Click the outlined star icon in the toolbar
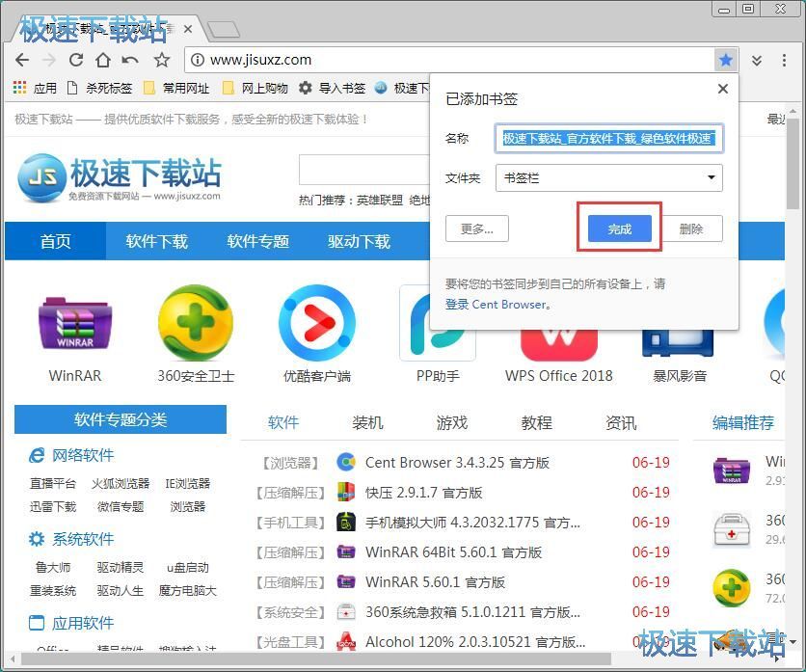Screen dimensions: 806x672 click(x=162, y=60)
